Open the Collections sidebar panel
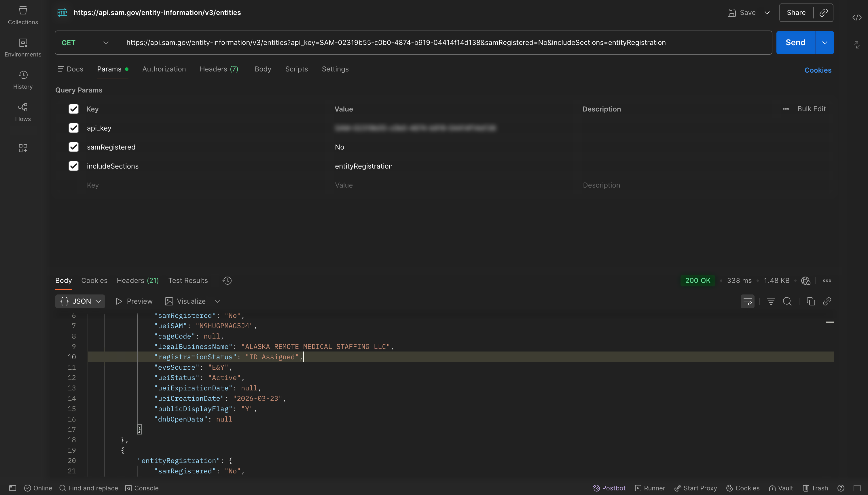 click(x=23, y=16)
